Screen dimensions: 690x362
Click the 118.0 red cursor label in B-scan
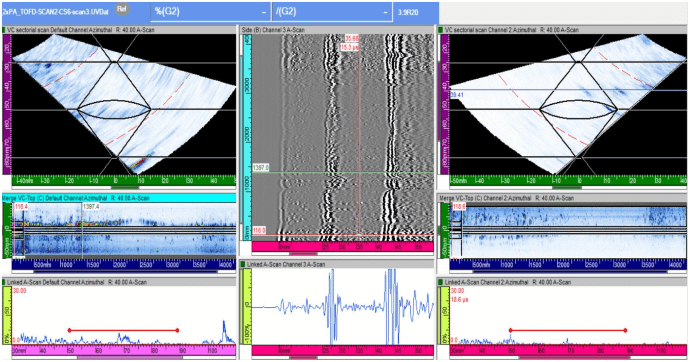259,230
